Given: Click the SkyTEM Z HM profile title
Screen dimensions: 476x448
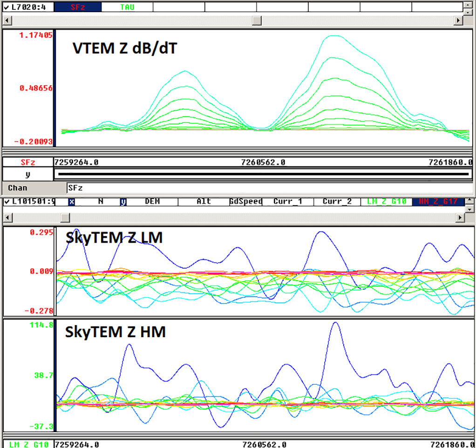Looking at the screenshot, I should point(116,332).
